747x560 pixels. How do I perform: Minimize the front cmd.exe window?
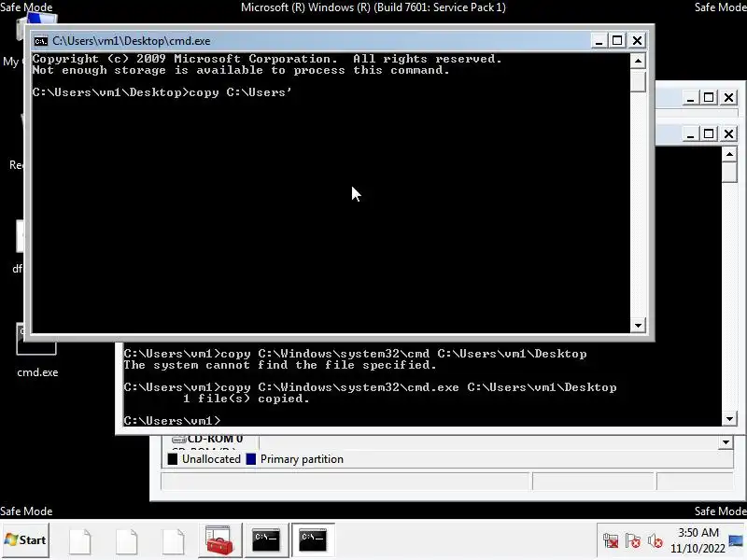coord(599,41)
